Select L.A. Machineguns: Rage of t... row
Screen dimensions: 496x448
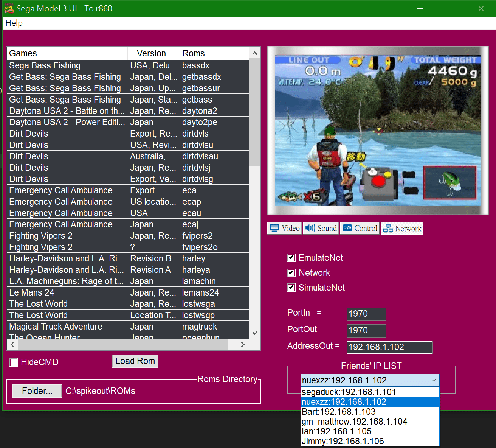click(x=128, y=281)
